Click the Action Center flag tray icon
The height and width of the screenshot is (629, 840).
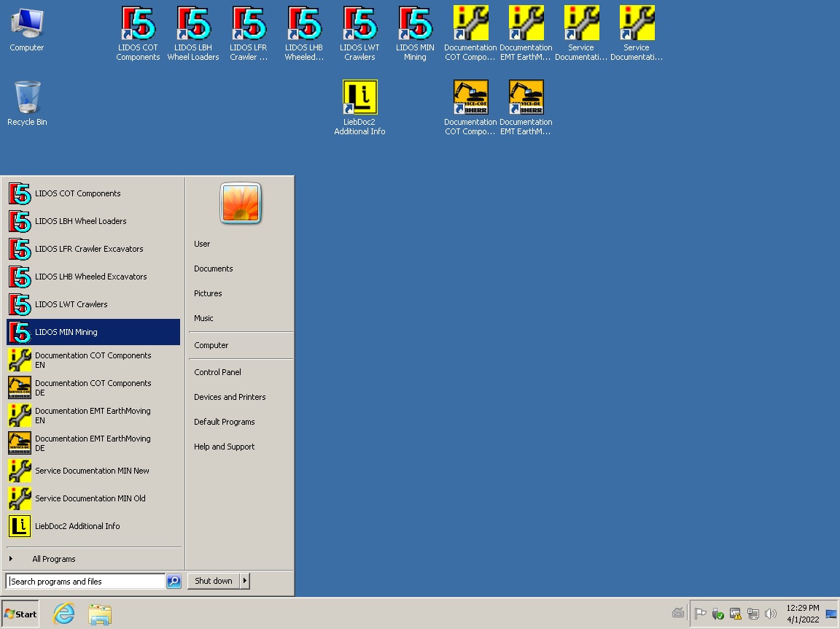(x=700, y=614)
